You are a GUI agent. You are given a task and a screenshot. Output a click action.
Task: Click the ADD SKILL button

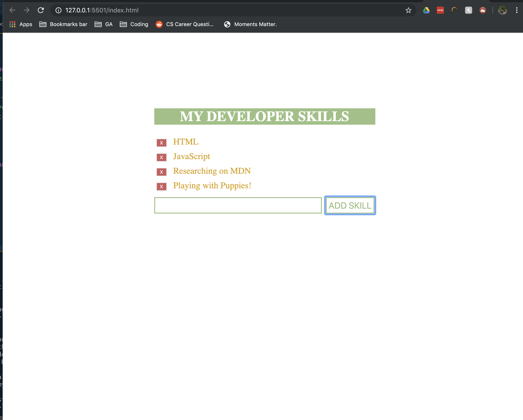point(350,205)
